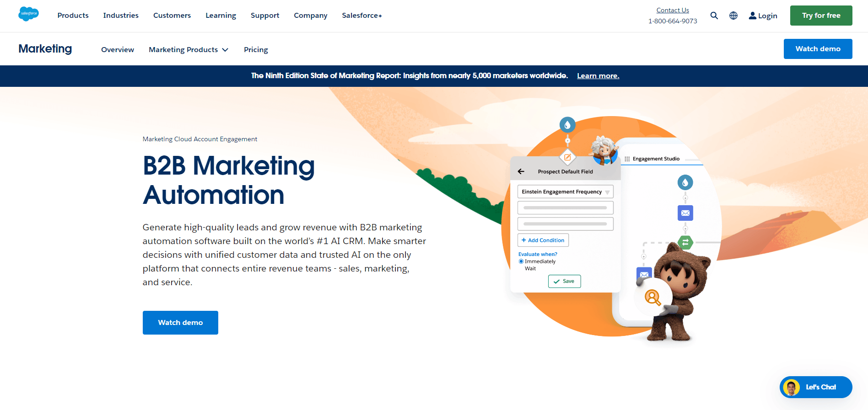Open the Salesforce+ menu
The image size is (868, 410).
[x=362, y=15]
